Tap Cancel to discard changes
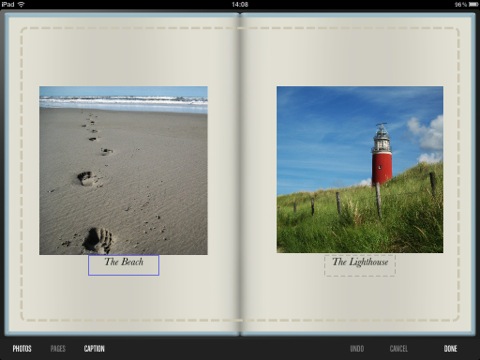 (x=399, y=349)
